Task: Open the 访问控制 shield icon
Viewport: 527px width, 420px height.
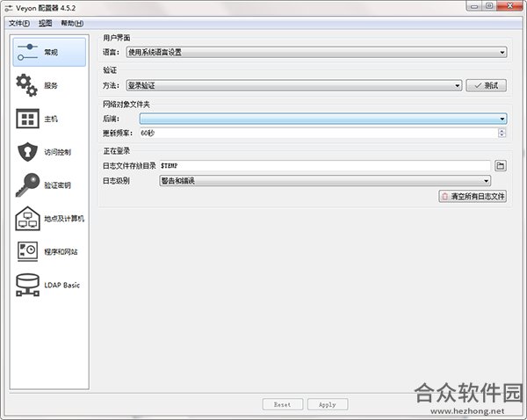Action: [27, 152]
